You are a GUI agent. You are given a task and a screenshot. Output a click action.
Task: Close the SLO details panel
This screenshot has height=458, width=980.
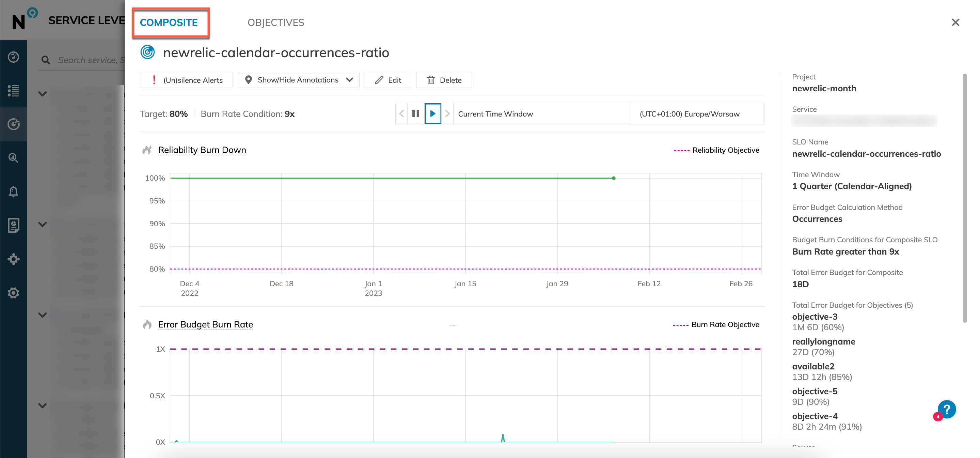click(x=955, y=22)
